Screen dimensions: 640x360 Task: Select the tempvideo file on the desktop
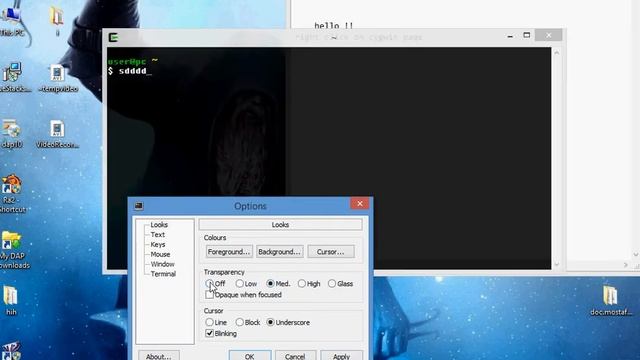click(58, 78)
